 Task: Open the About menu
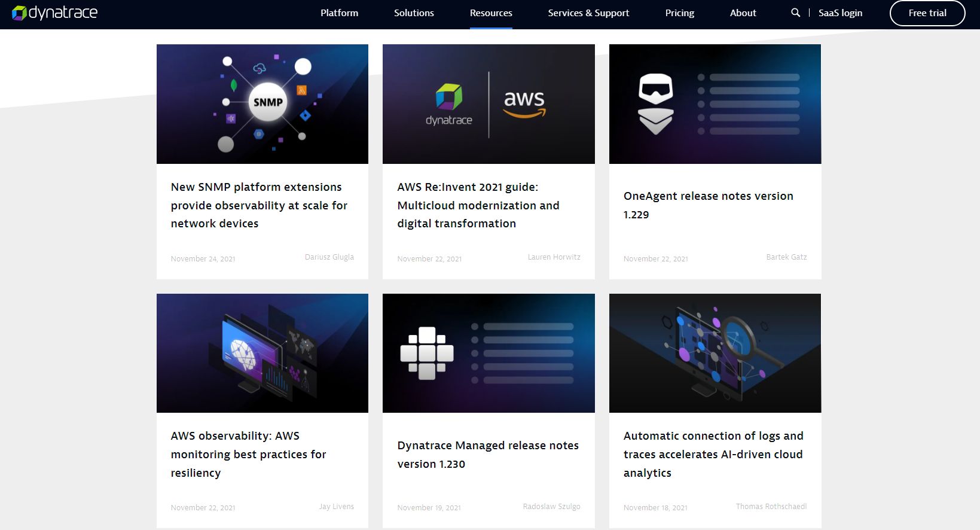point(743,13)
